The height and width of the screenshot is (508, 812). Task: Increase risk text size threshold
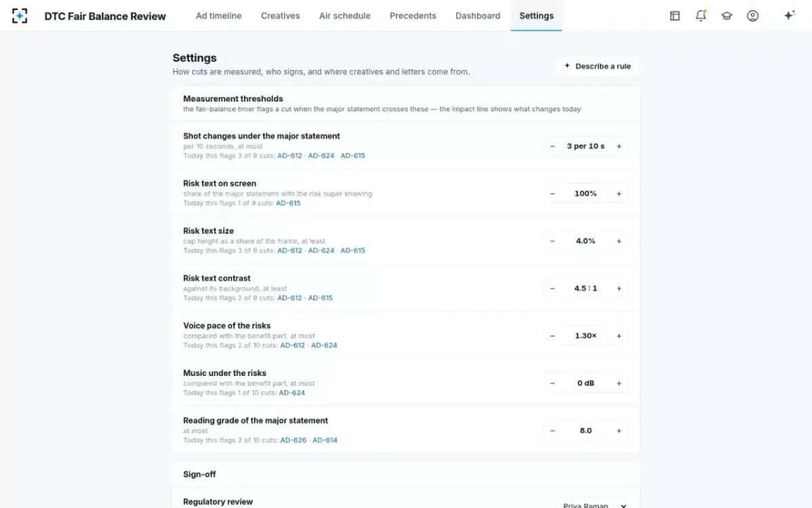click(619, 241)
